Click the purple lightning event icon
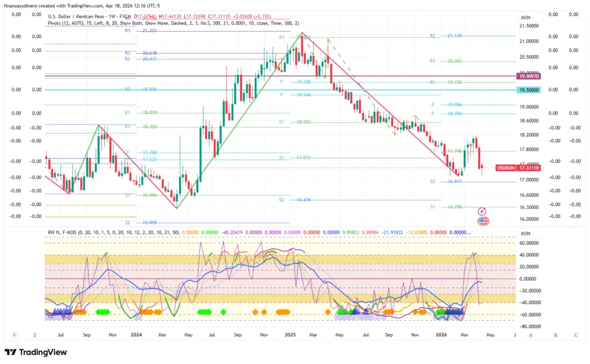590x364 pixels. 482,212
